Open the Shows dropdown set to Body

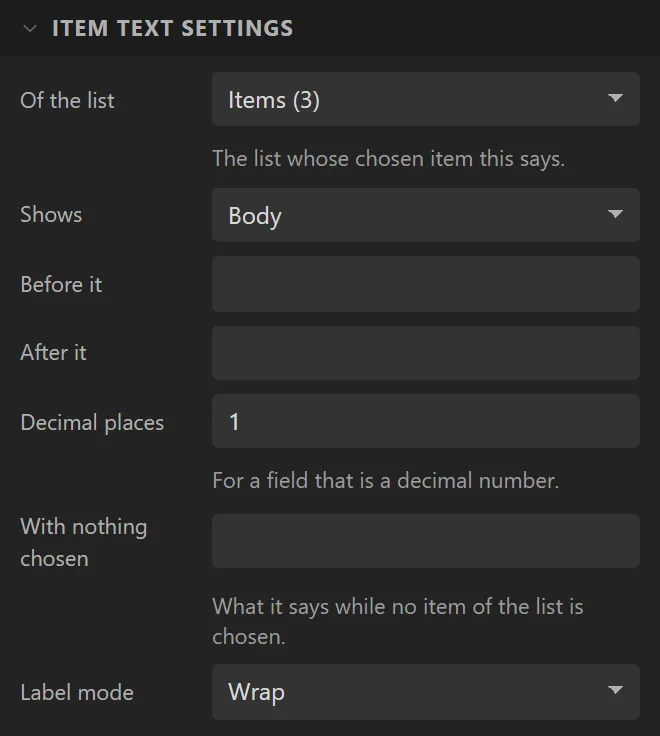pyautogui.click(x=426, y=215)
